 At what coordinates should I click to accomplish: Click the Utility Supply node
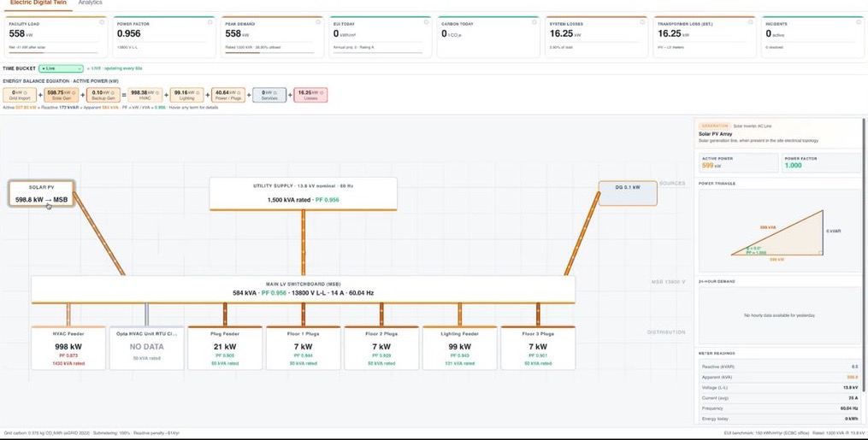tap(304, 194)
